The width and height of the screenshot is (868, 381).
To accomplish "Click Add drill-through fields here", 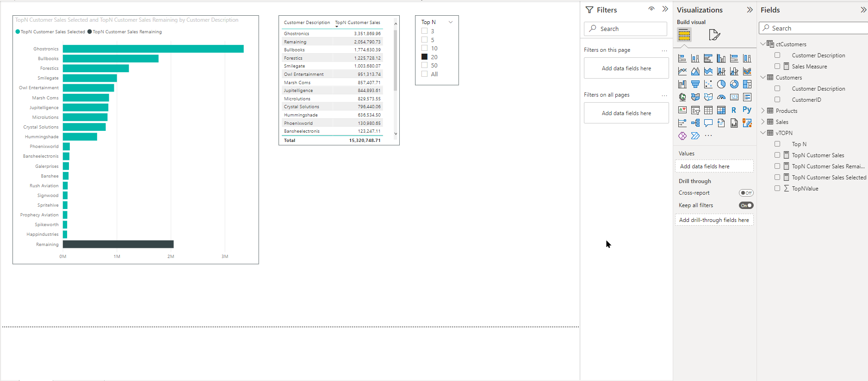I will 714,220.
